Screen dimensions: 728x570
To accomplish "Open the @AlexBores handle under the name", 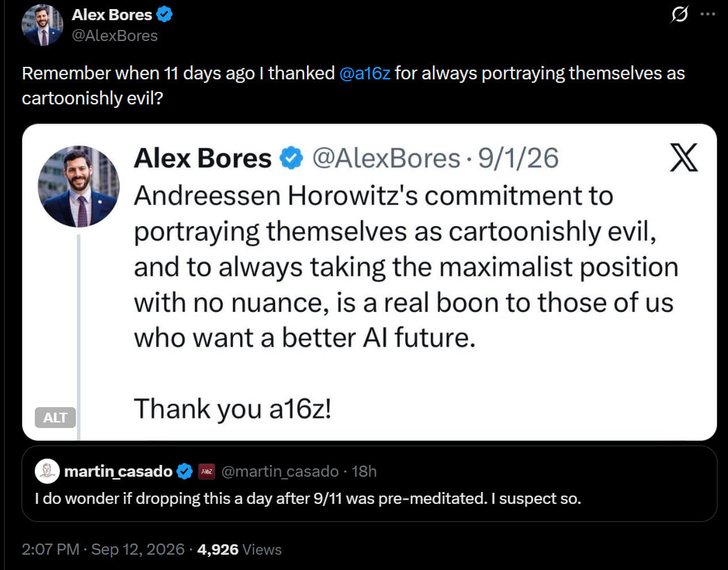I will (115, 35).
